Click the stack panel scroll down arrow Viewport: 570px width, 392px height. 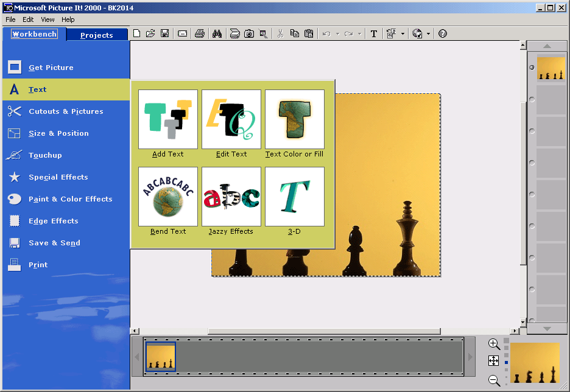tap(547, 329)
